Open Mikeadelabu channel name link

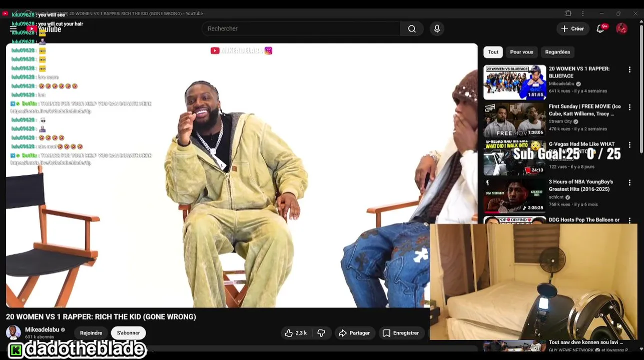42,329
